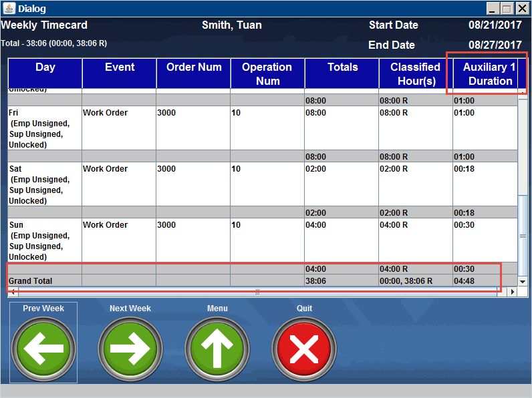Click the green Prev Week arrow icon
This screenshot has height=398, width=532.
pos(43,348)
